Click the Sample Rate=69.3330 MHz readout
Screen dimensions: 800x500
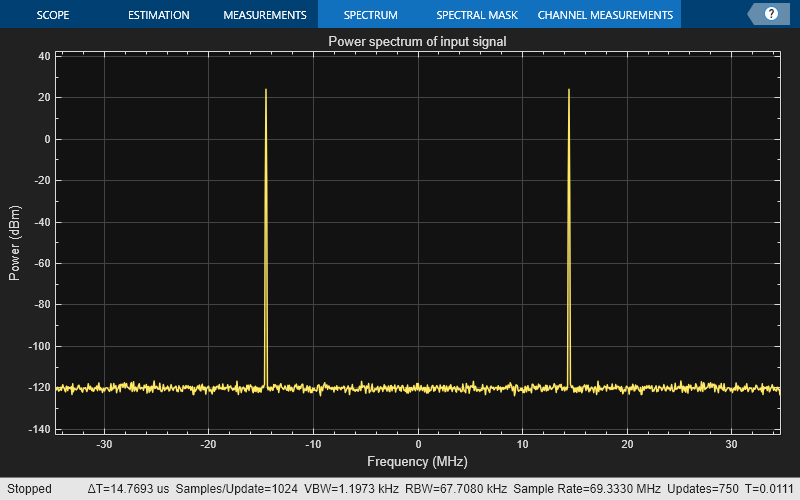(x=577, y=489)
